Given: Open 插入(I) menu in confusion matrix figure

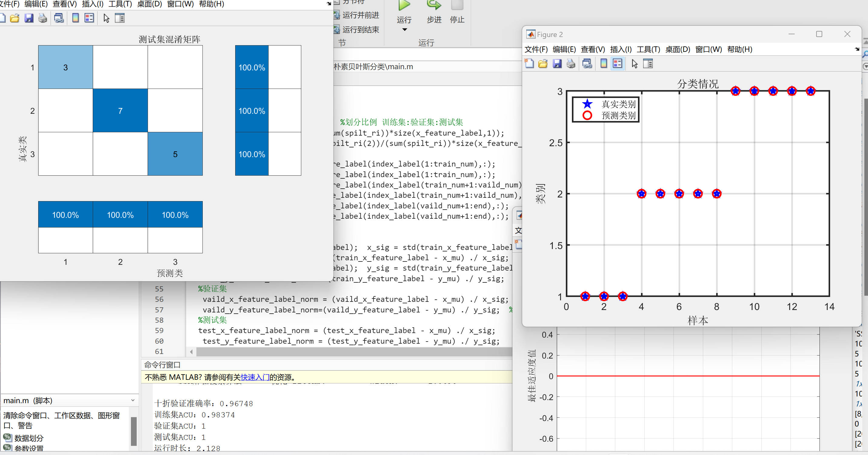Looking at the screenshot, I should tap(93, 4).
